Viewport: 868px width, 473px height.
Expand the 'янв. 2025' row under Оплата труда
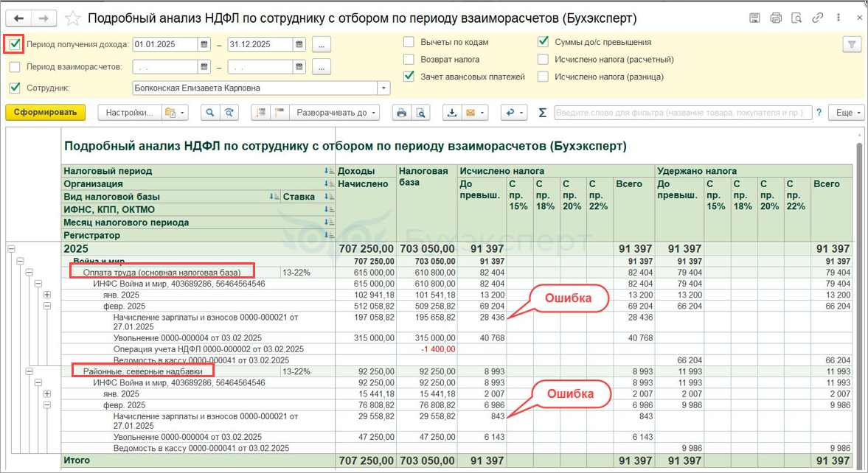[x=47, y=295]
